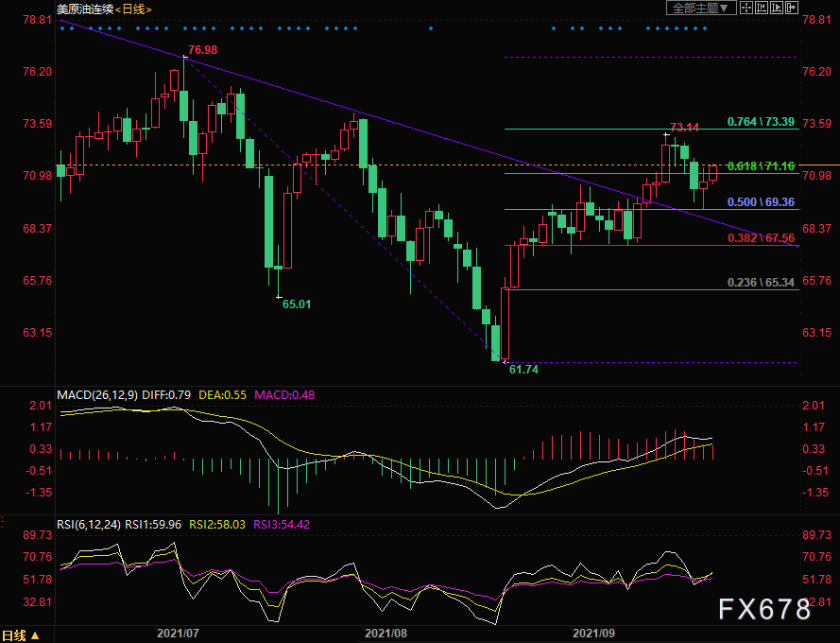Viewport: 840px width, 643px height.
Task: Select the 0.382 \ 67.56 Fibonacci level label
Action: 761,238
